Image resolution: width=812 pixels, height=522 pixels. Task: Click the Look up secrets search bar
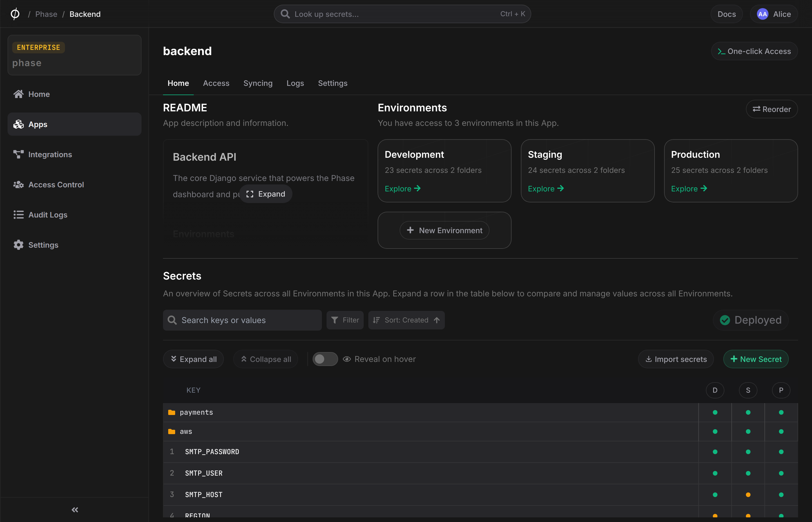point(402,14)
